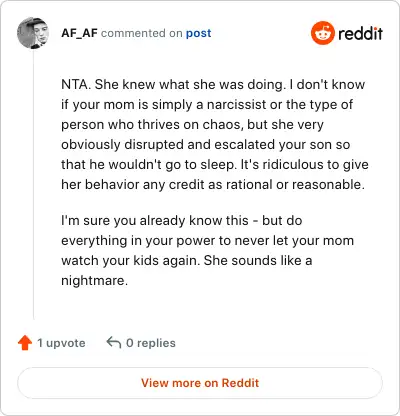Follow the blue "post" link

coord(198,33)
